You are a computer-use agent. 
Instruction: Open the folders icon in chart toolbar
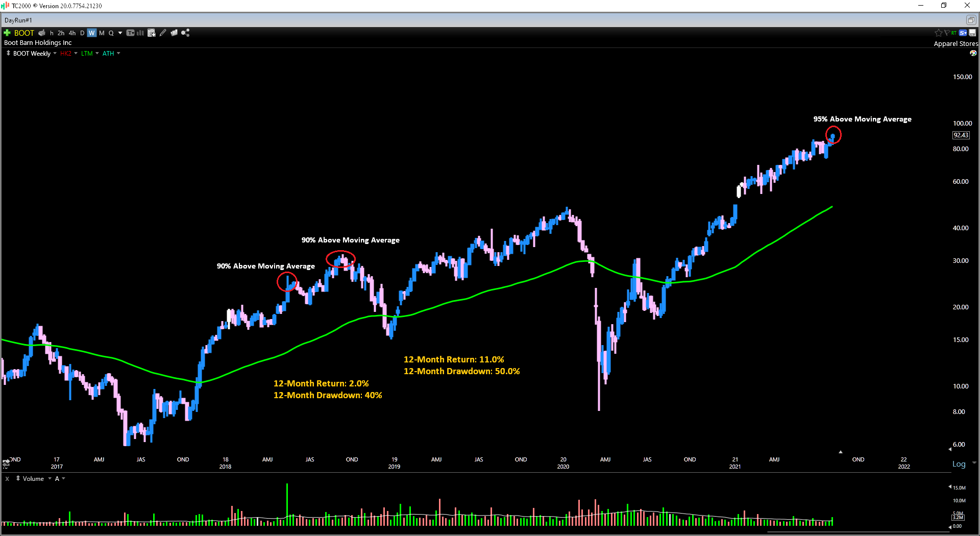click(x=174, y=33)
